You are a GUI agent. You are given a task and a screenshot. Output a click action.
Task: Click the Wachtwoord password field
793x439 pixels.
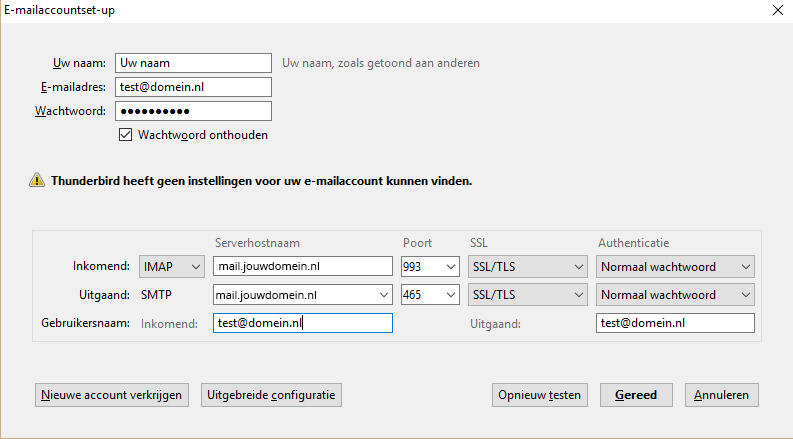pos(193,111)
